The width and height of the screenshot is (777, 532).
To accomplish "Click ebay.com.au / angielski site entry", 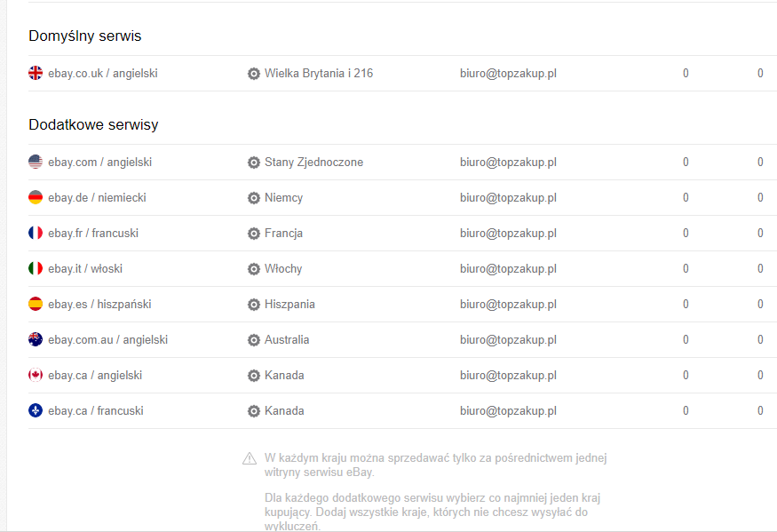I will (107, 340).
